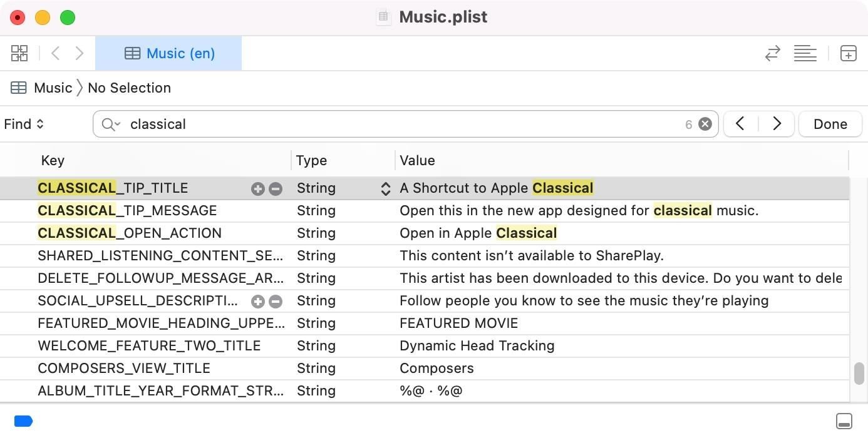Image resolution: width=868 pixels, height=438 pixels.
Task: Select the WELCOME_FEATURE_TWO_TITLE key
Action: click(149, 345)
